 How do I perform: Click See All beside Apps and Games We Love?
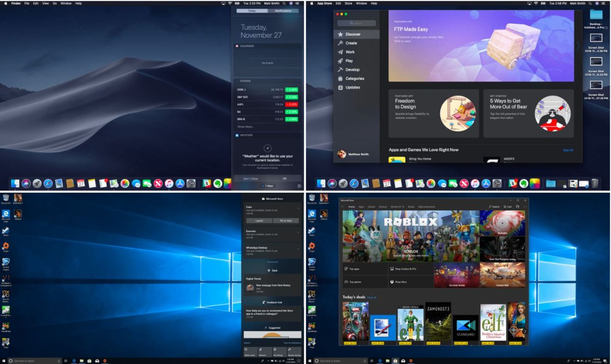tap(568, 150)
